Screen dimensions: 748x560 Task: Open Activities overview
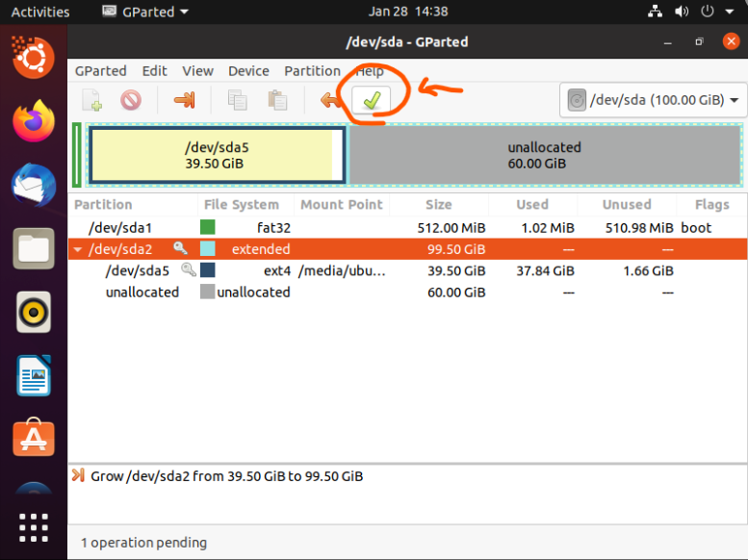pyautogui.click(x=40, y=12)
